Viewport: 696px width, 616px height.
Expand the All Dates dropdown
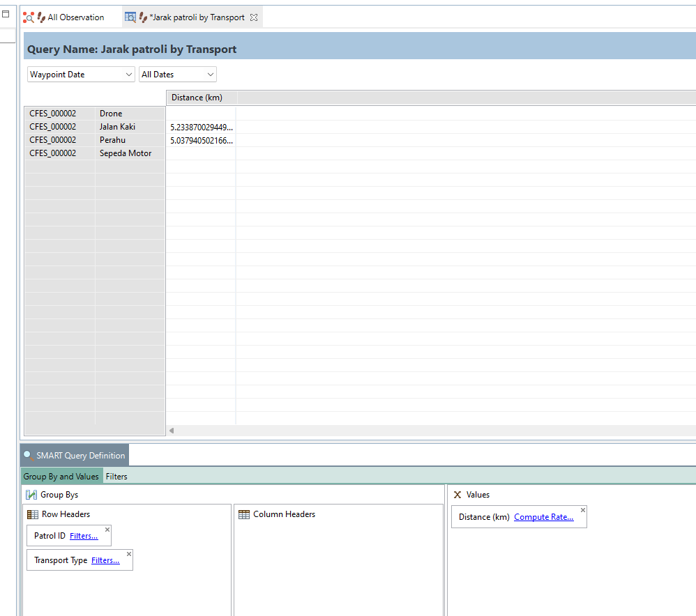click(178, 75)
